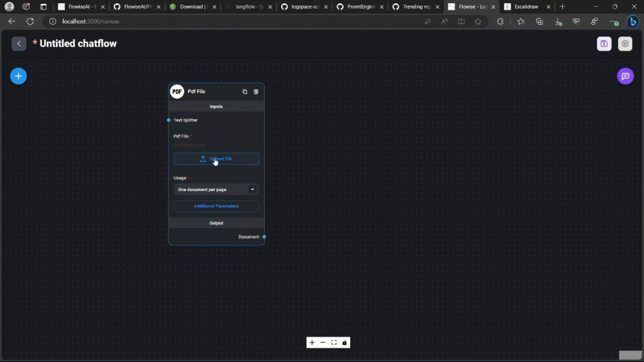
Task: Open the Usage dropdown One document per page
Action: pos(216,190)
